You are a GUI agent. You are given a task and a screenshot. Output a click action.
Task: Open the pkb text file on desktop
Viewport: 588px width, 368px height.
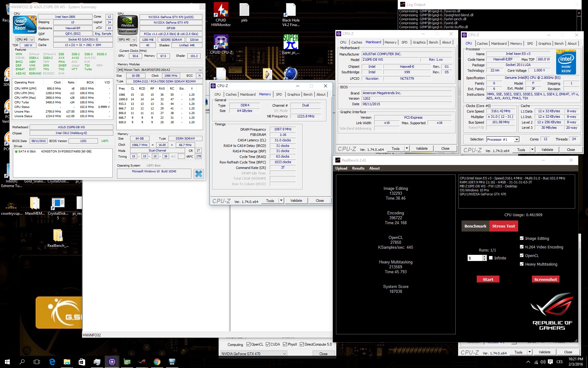(244, 12)
